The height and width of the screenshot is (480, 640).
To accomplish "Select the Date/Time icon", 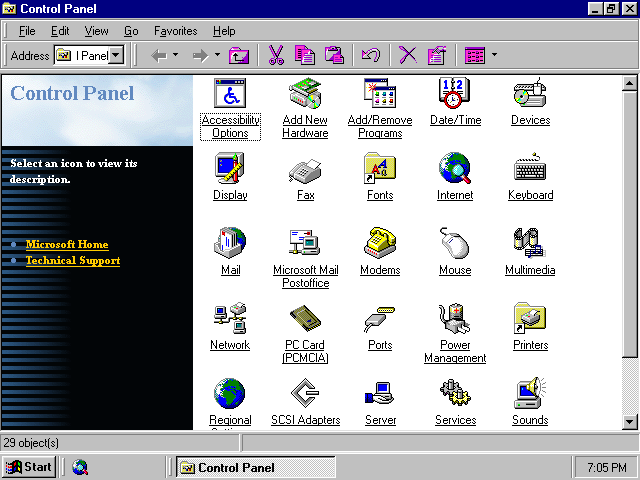I will click(x=455, y=94).
